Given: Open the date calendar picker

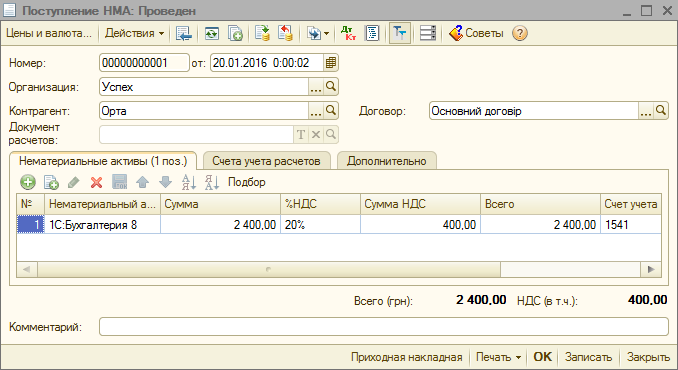Looking at the screenshot, I should [x=331, y=63].
